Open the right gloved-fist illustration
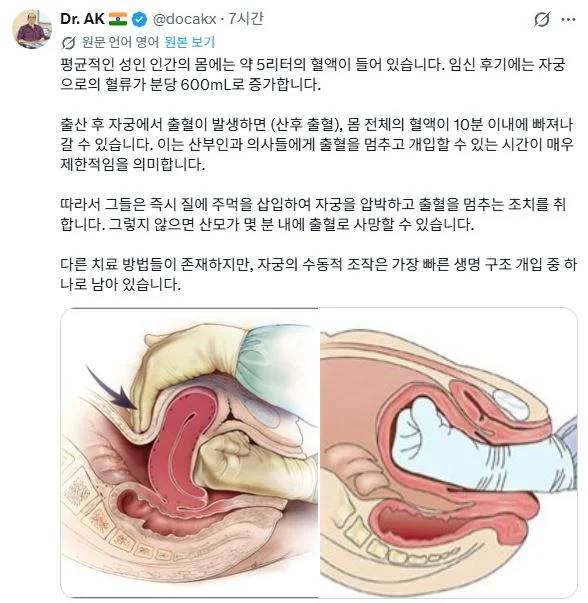This screenshot has width=588, height=603. point(448,453)
